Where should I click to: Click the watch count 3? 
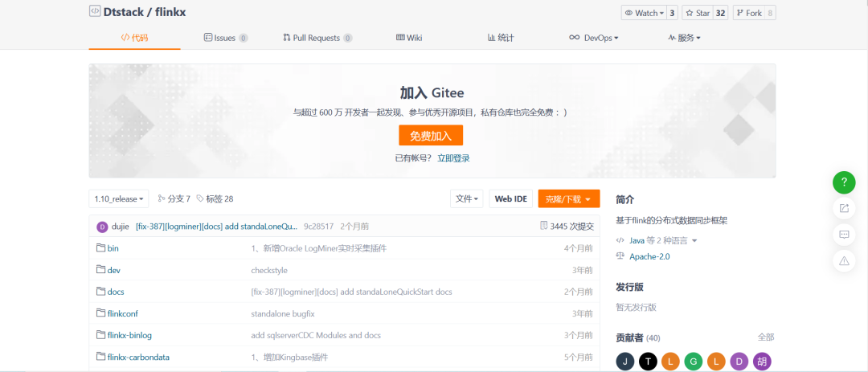[x=672, y=13]
